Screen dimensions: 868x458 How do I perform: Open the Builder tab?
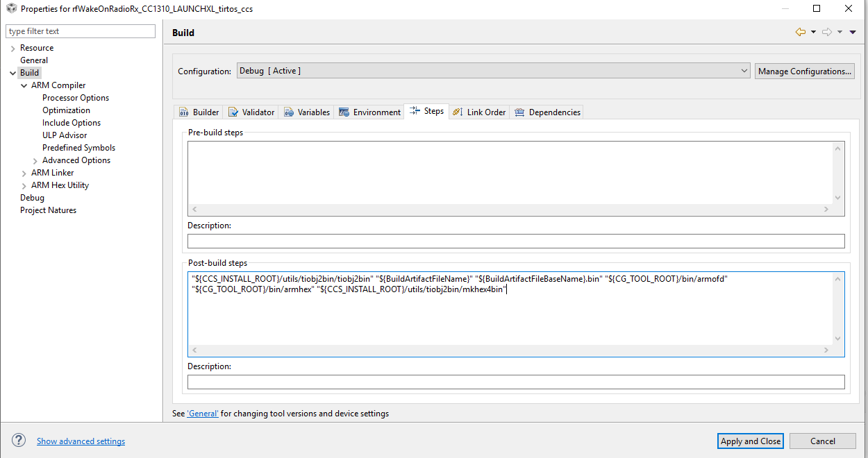click(199, 112)
